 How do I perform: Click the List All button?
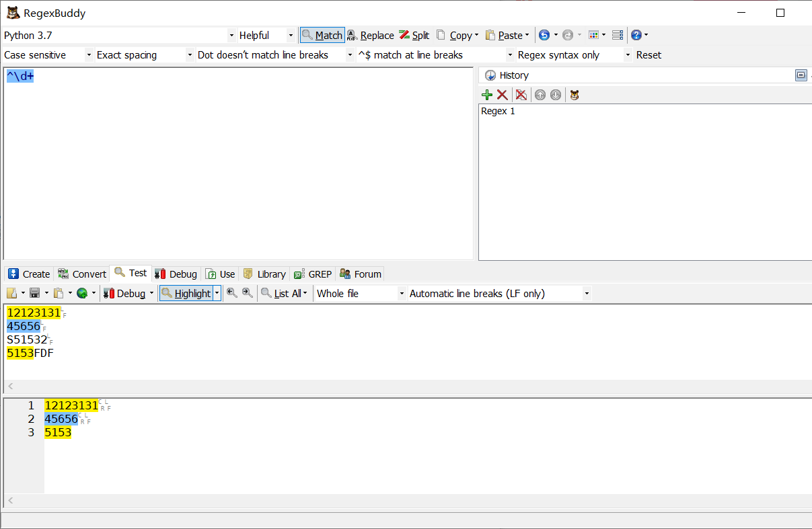tap(281, 293)
